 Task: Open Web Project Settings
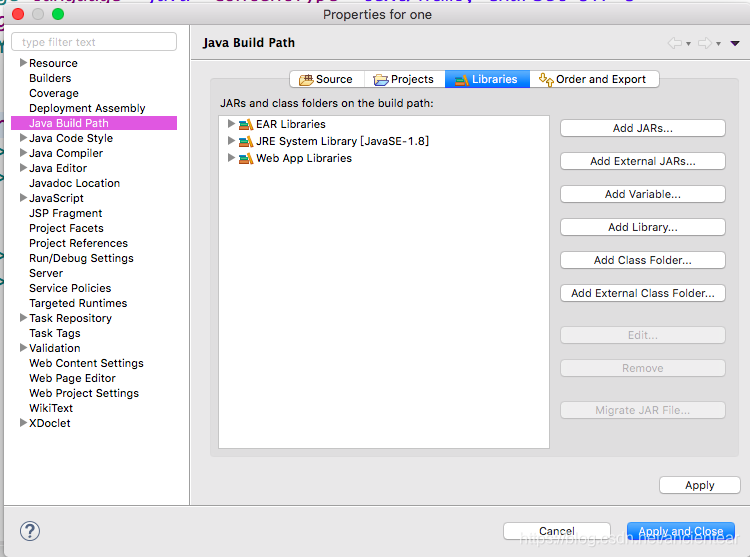click(84, 393)
